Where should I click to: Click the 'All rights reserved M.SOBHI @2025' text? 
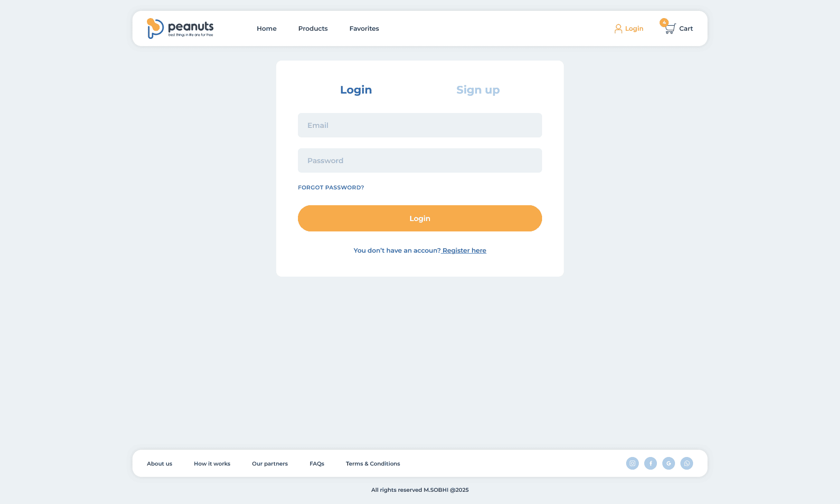point(420,490)
